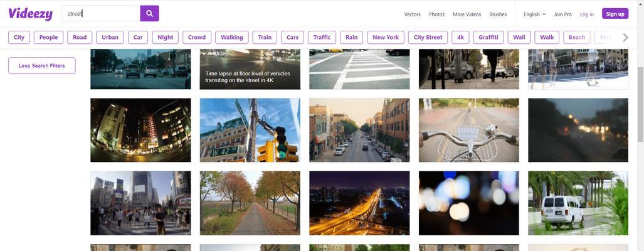This screenshot has height=251, width=644.
Task: Open the fisheye night buildings video
Action: [x=140, y=130]
